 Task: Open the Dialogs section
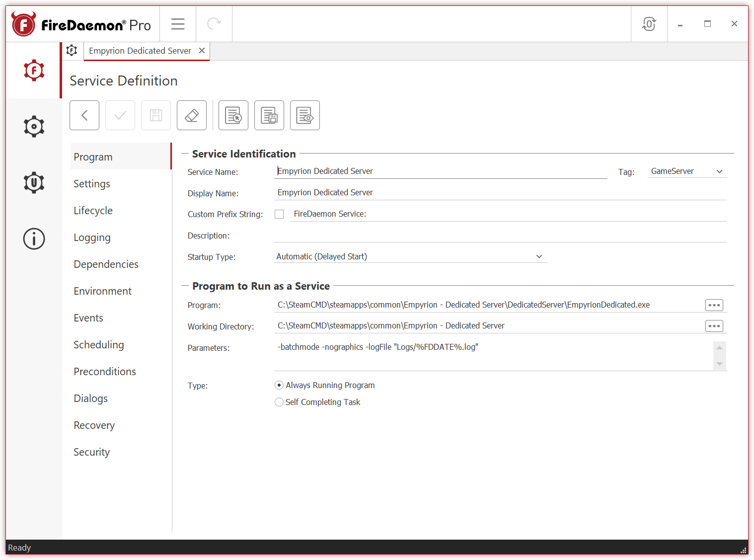[121, 398]
